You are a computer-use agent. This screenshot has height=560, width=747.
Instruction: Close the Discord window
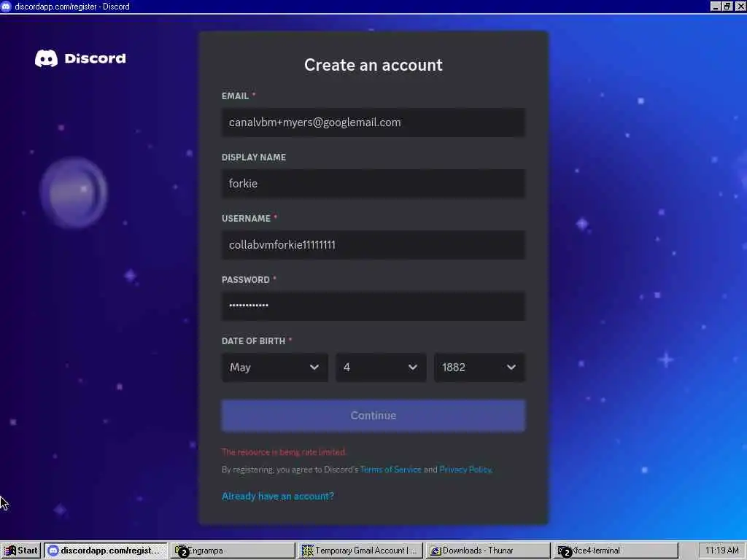(x=740, y=7)
